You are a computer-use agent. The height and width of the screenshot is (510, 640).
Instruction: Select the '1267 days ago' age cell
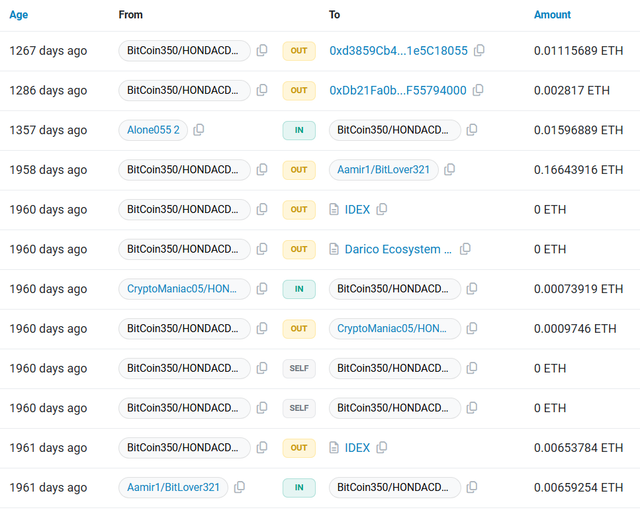pos(48,51)
